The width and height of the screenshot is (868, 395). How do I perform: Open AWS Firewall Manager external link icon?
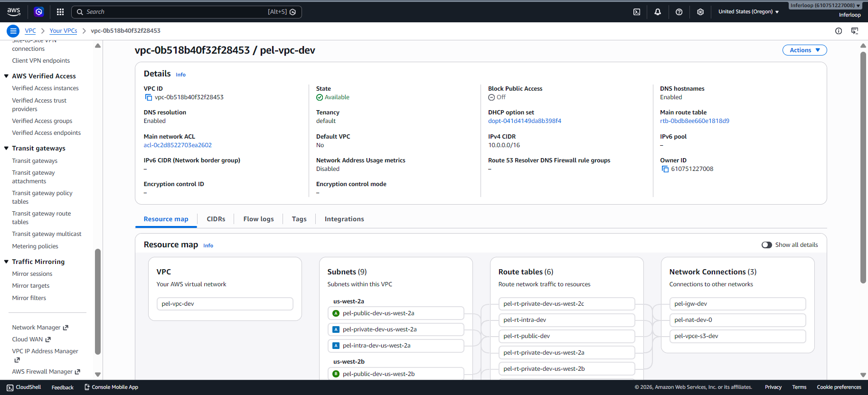pos(77,372)
